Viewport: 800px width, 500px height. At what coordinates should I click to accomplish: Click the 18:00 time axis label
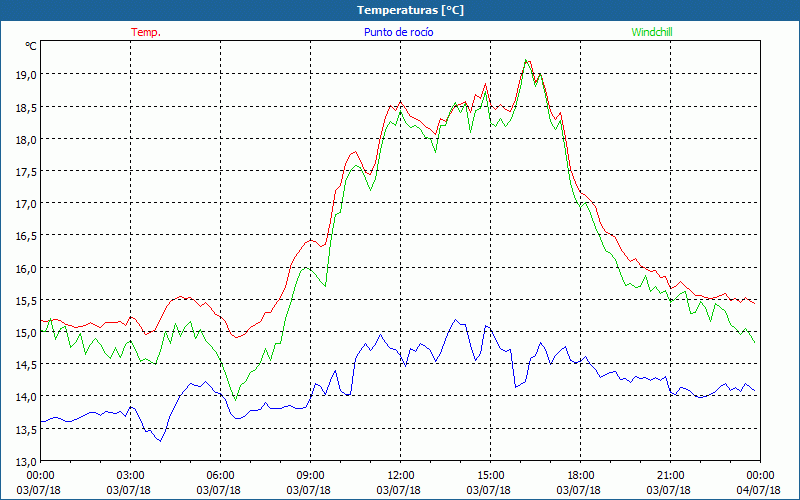click(x=580, y=476)
